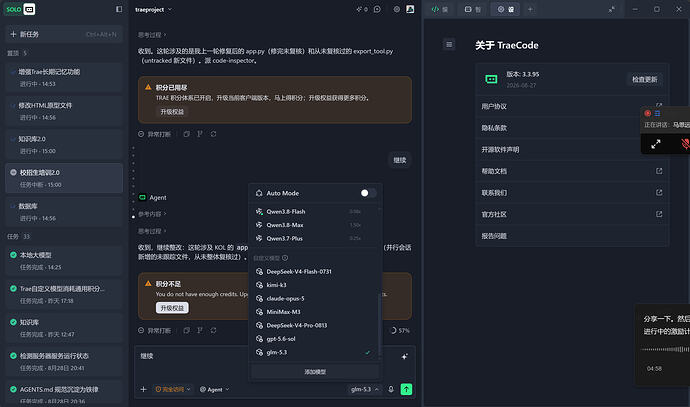Choose DeepSeek-V4-Flash-0731 model
Viewport: 690px width, 407px height.
click(x=315, y=271)
